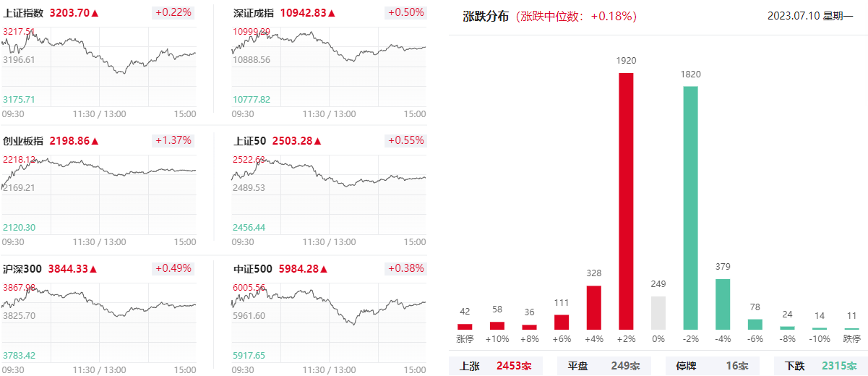Viewport: 868px width, 376px height.
Task: Click the gray 249 flat bar
Action: point(658,313)
